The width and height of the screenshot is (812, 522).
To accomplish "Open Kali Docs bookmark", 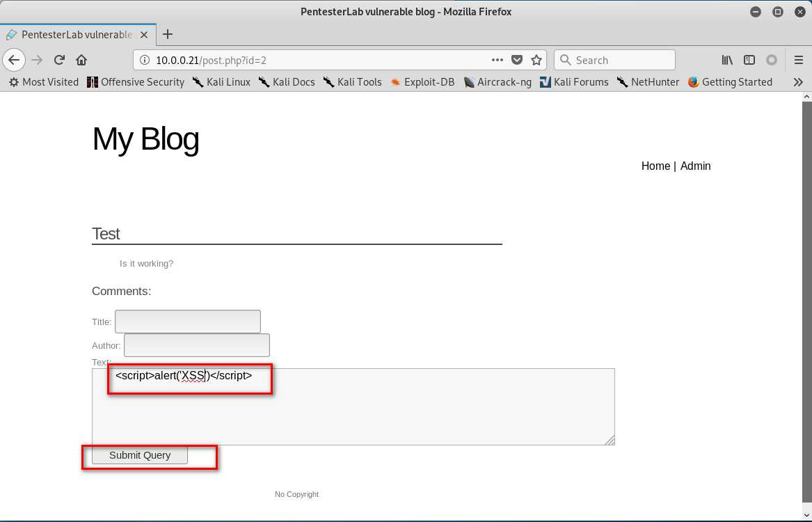I will pyautogui.click(x=287, y=82).
